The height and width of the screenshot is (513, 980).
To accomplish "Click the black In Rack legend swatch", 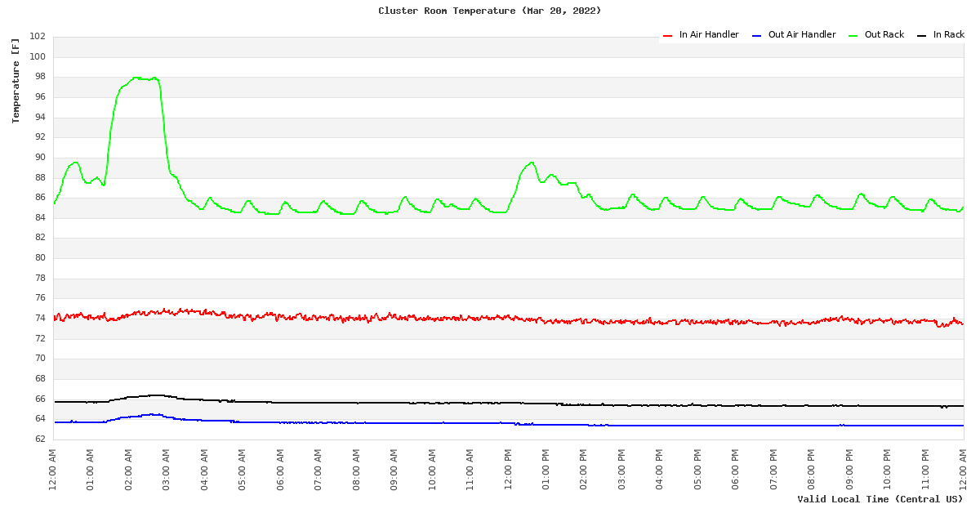I will [921, 35].
